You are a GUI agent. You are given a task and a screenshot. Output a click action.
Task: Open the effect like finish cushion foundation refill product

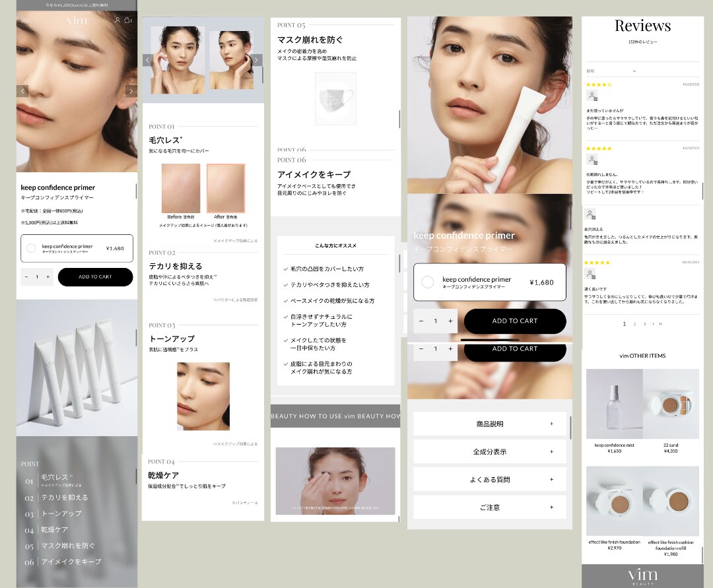click(671, 511)
